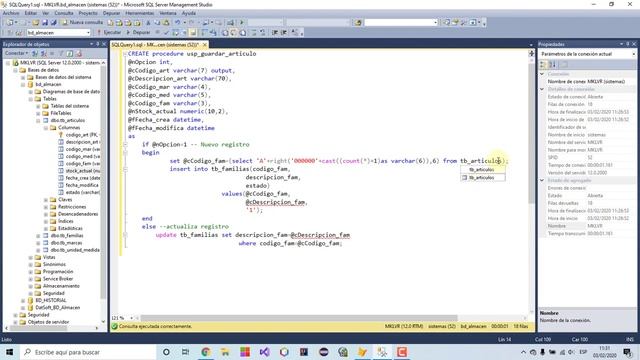Expand Bases de datos del sistema node
This screenshot has height=360, width=640.
coord(23,77)
